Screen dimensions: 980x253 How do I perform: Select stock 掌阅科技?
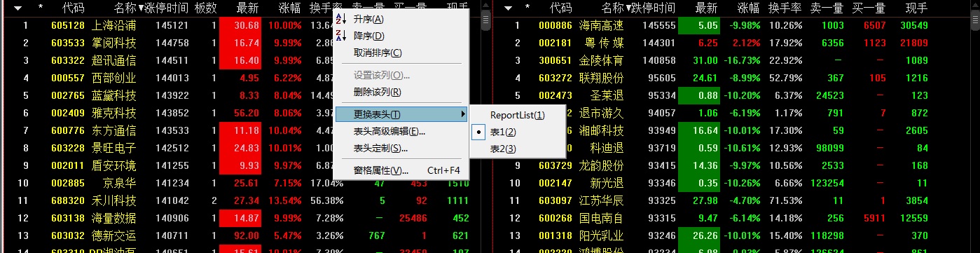[x=114, y=43]
